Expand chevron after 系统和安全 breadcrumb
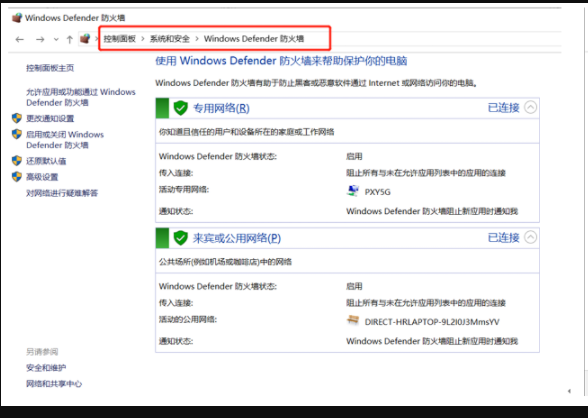588x418 pixels. tap(196, 39)
